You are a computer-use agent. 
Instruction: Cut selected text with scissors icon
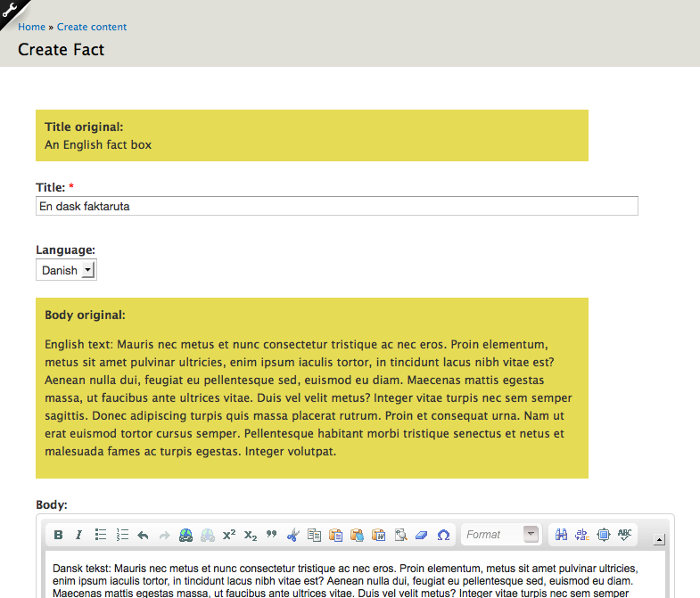(293, 535)
